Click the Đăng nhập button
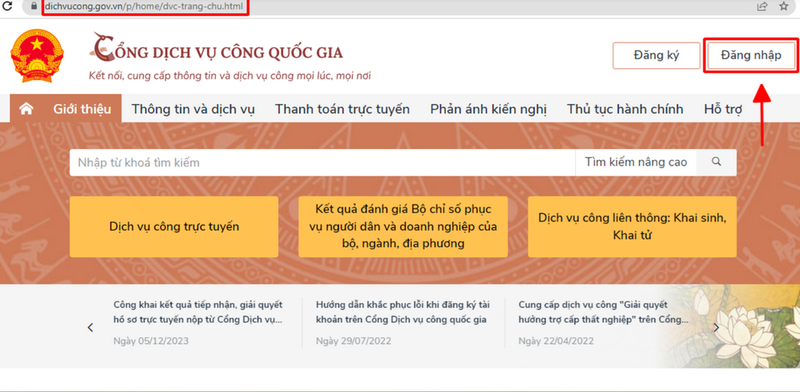This screenshot has width=800, height=392. click(751, 55)
